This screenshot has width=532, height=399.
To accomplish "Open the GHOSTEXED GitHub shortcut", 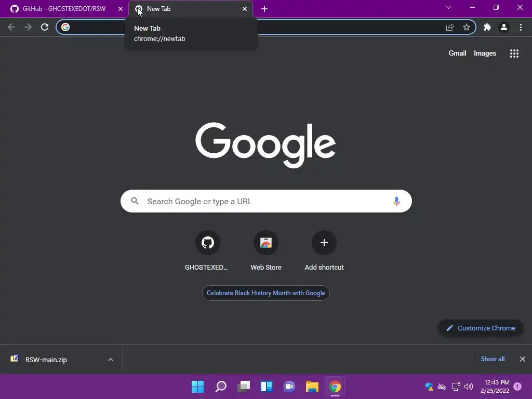I will (x=207, y=250).
